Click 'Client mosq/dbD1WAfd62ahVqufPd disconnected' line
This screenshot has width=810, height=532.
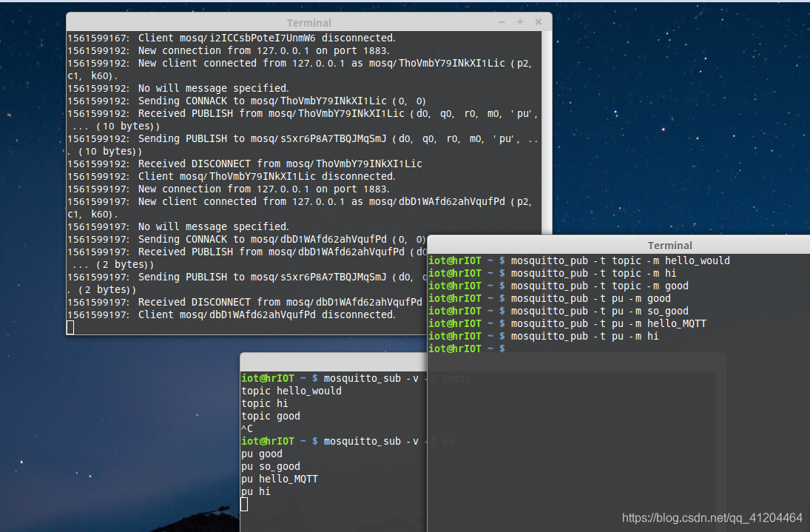(x=232, y=315)
